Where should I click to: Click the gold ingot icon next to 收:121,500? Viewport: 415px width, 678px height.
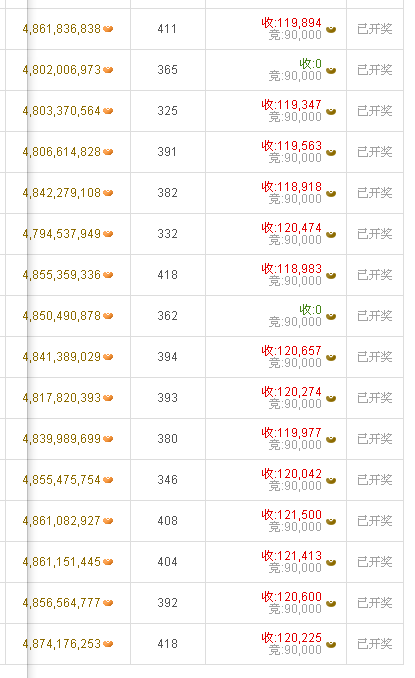point(331,521)
